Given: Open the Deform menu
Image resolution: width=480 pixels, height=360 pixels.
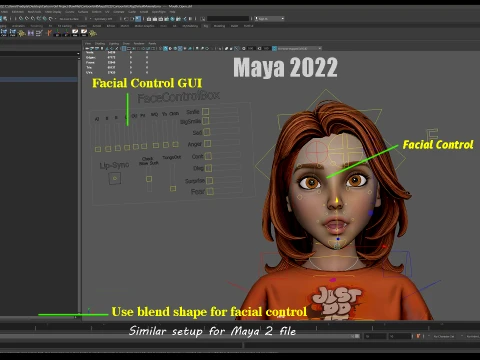Looking at the screenshot, I should pos(97,12).
